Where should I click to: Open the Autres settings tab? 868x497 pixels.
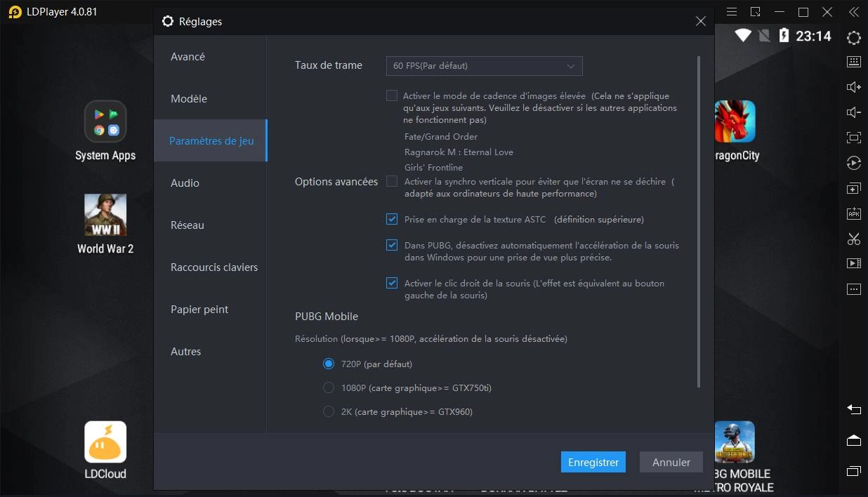210,351
